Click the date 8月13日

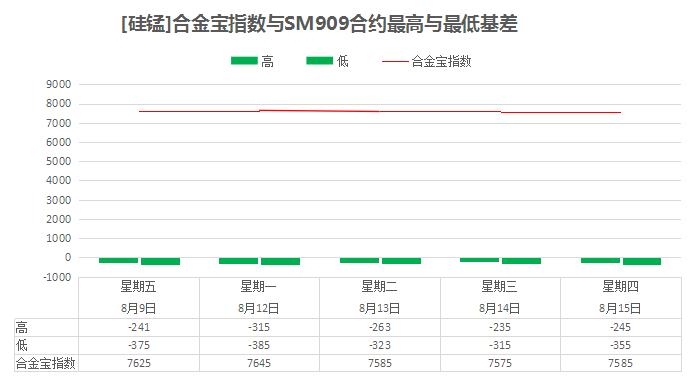tap(379, 308)
